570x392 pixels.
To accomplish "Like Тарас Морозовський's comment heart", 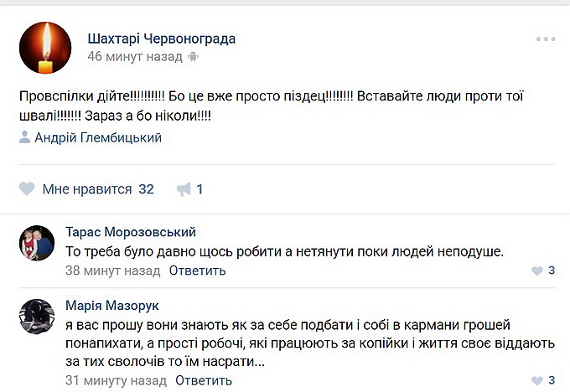I will pyautogui.click(x=537, y=271).
